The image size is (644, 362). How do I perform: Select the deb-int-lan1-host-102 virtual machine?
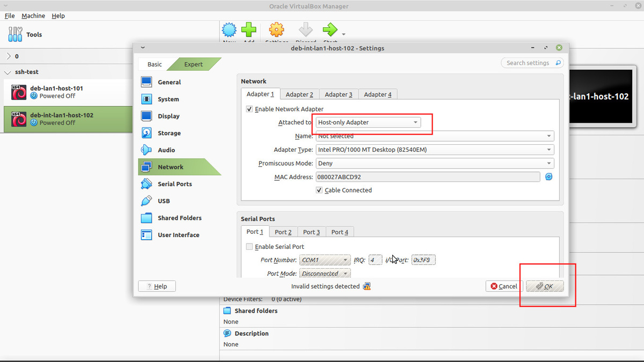tap(68, 119)
